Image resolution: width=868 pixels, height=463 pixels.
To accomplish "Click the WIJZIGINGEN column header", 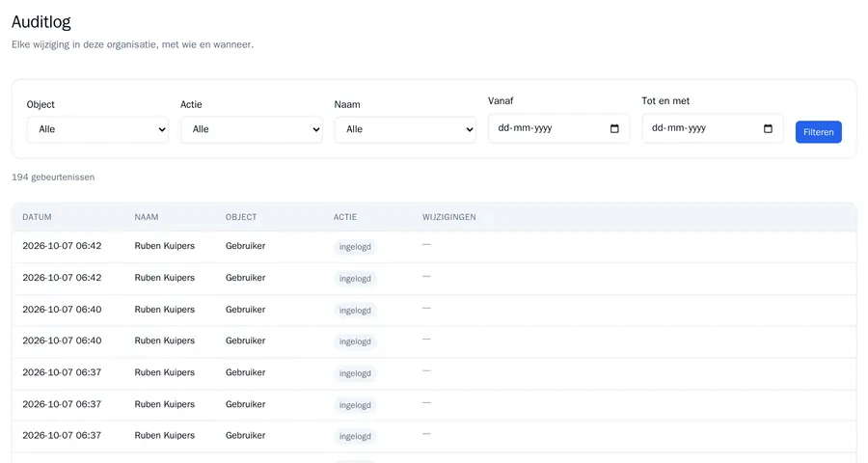I will [448, 217].
